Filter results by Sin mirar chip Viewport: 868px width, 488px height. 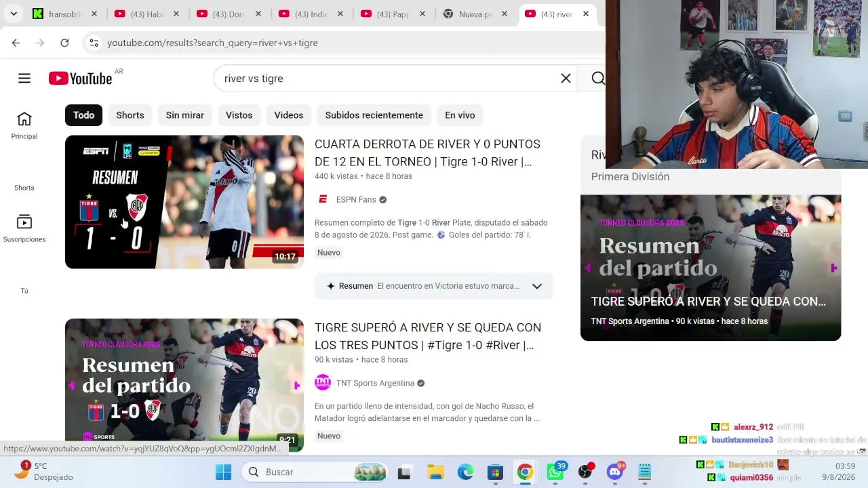[185, 115]
